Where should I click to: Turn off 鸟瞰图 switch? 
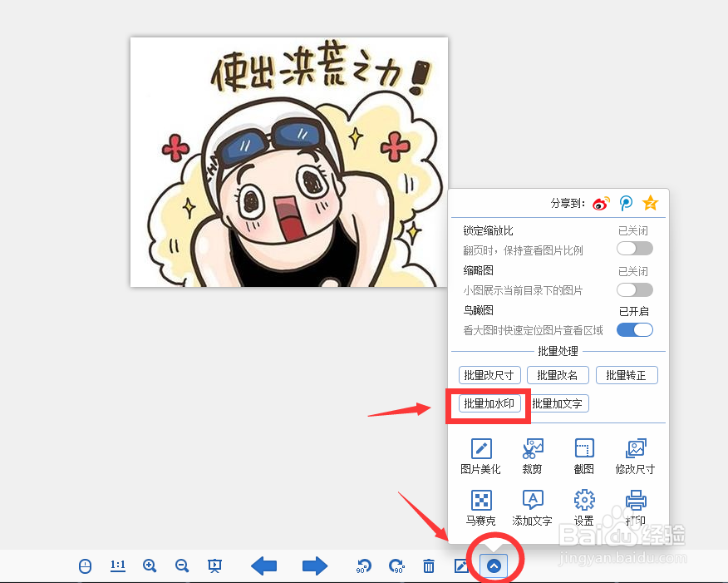(635, 330)
